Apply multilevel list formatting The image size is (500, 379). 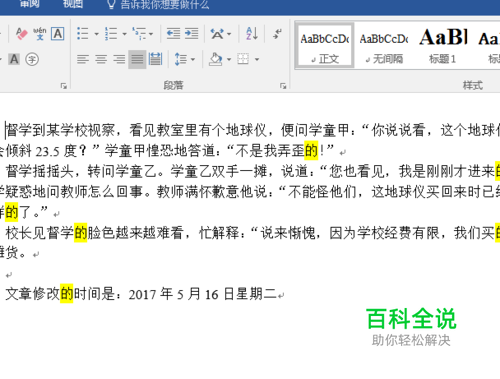[139, 34]
